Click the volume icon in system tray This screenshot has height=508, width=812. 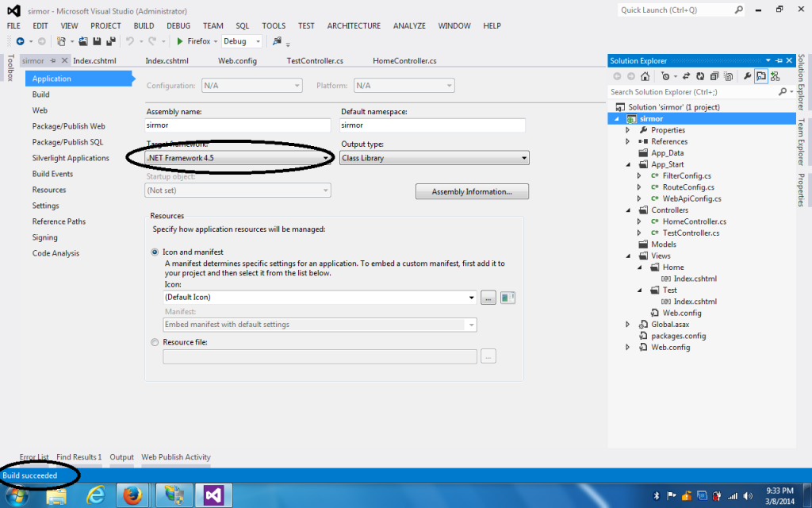pos(748,496)
